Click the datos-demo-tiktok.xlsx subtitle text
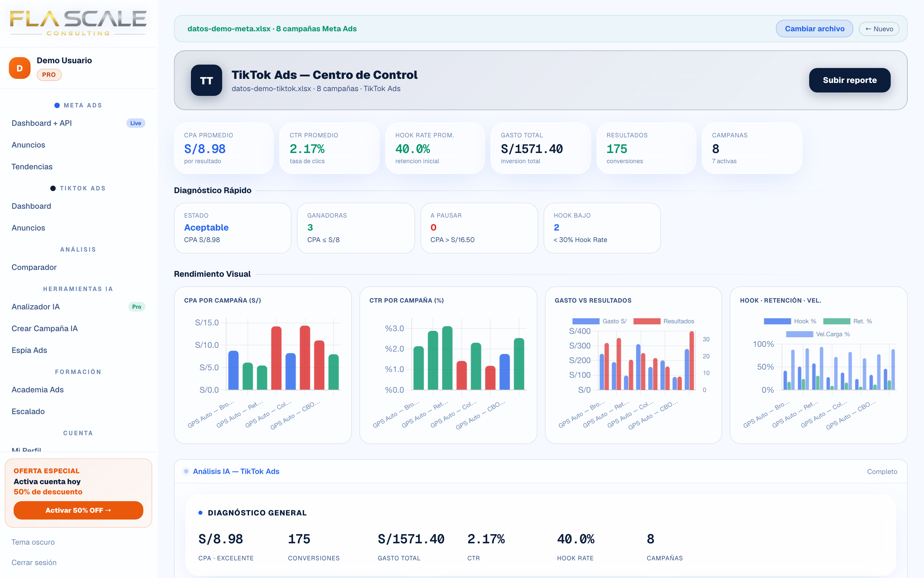The height and width of the screenshot is (578, 924). [x=316, y=89]
